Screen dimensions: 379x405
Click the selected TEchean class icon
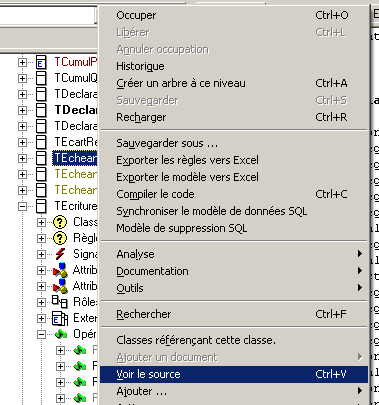tap(41, 158)
